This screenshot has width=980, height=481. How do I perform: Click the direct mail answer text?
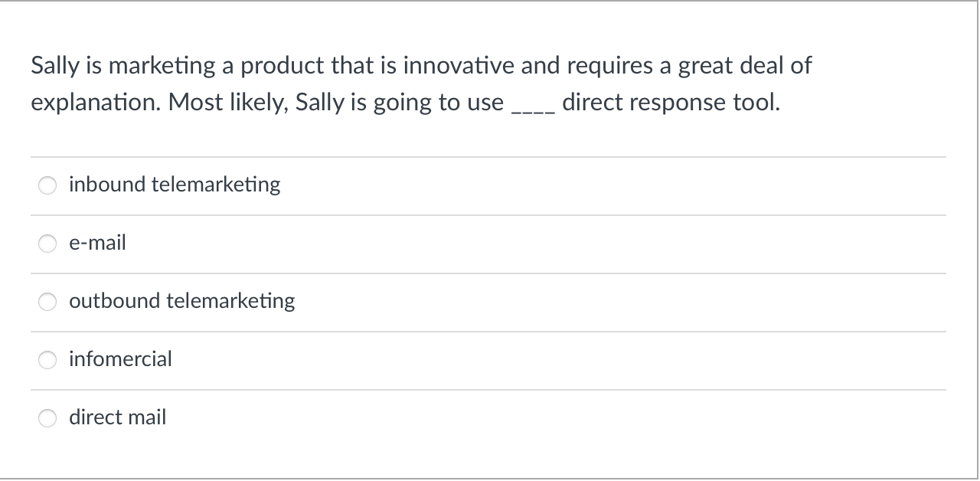pos(117,417)
